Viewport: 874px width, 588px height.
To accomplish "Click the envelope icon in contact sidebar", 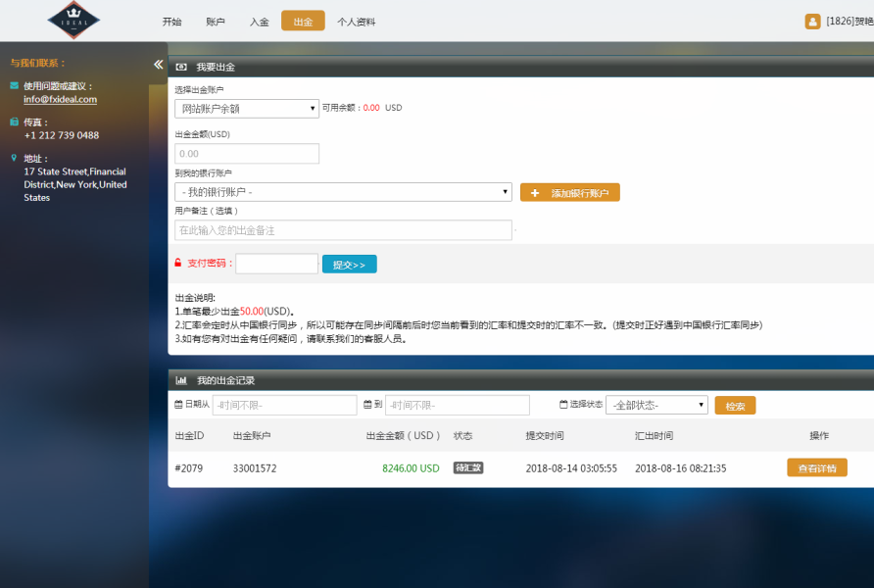I will (x=14, y=86).
